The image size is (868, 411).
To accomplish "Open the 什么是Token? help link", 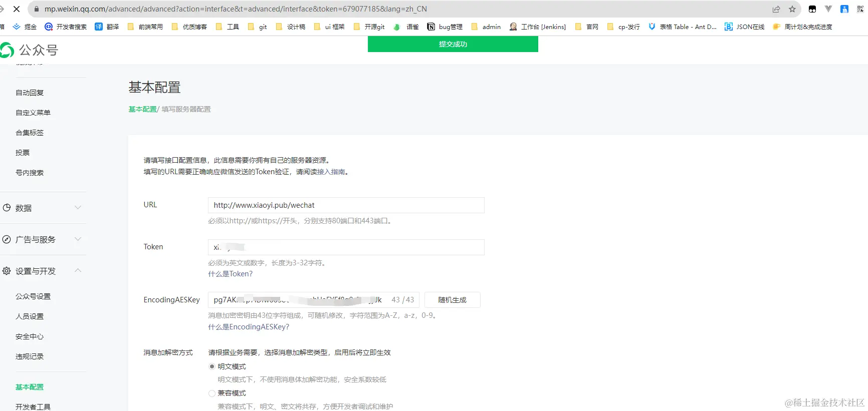I will point(231,274).
